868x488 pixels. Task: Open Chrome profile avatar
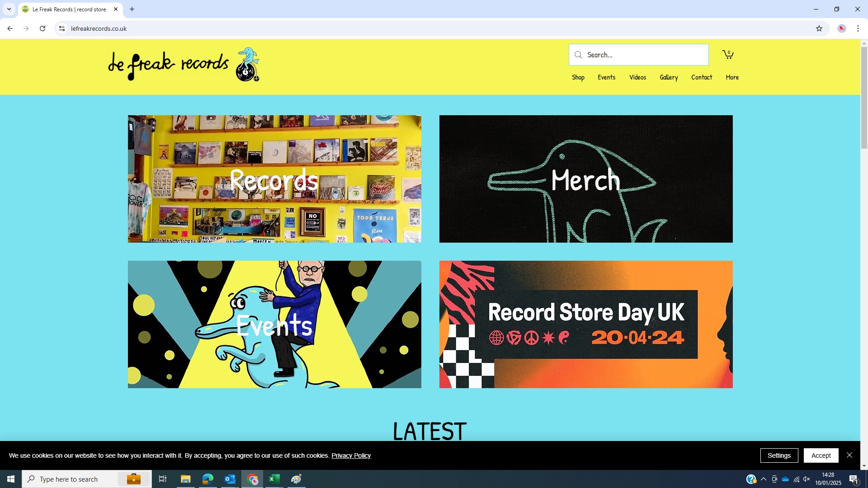click(841, 28)
